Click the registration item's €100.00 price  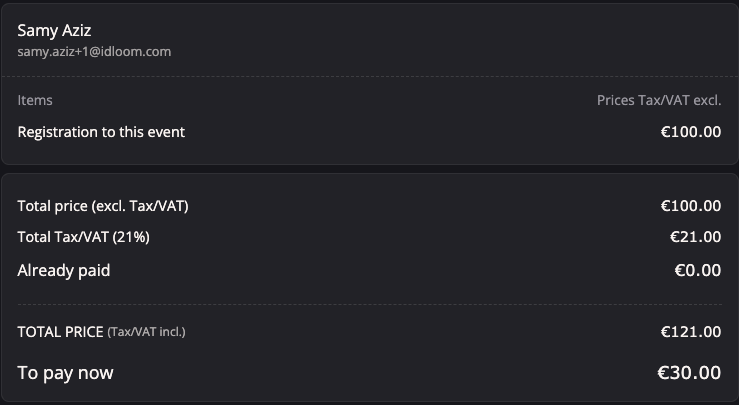(690, 131)
